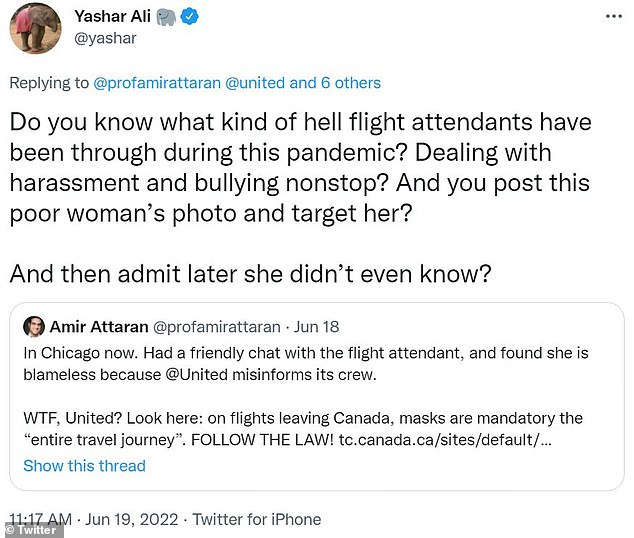The height and width of the screenshot is (538, 634).
Task: Open the three-dot more options menu
Action: (612, 18)
